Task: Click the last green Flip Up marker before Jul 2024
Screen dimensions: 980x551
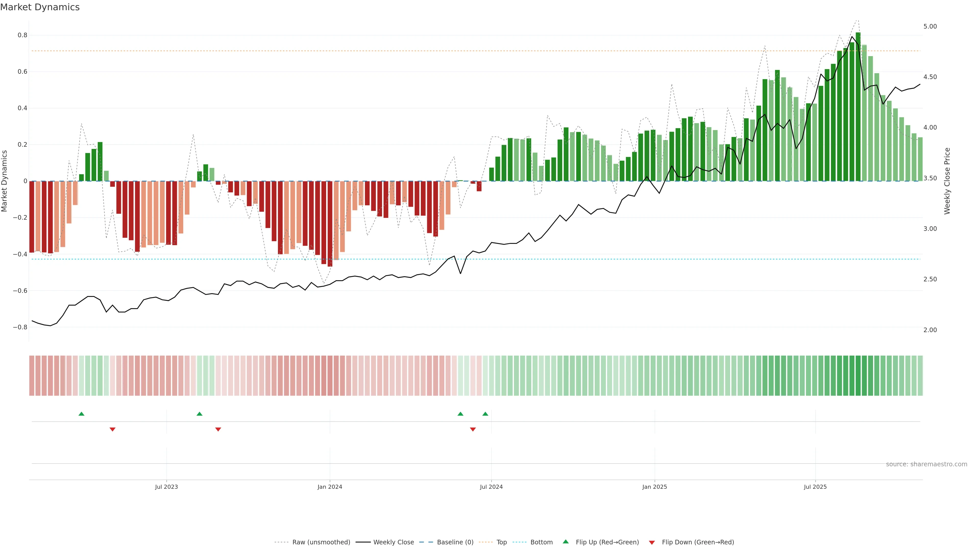Action: point(485,414)
